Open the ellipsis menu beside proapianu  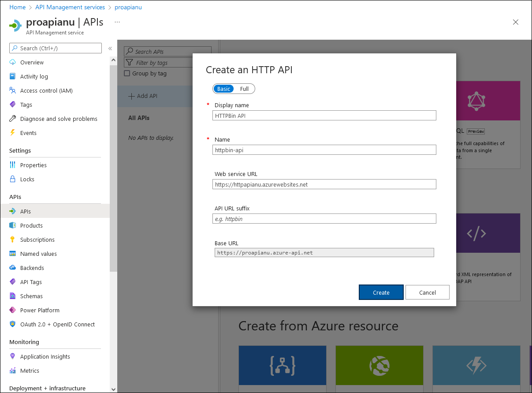tap(116, 22)
